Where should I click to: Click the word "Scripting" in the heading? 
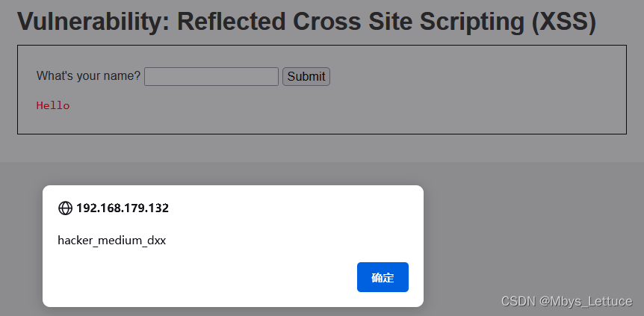coord(472,22)
